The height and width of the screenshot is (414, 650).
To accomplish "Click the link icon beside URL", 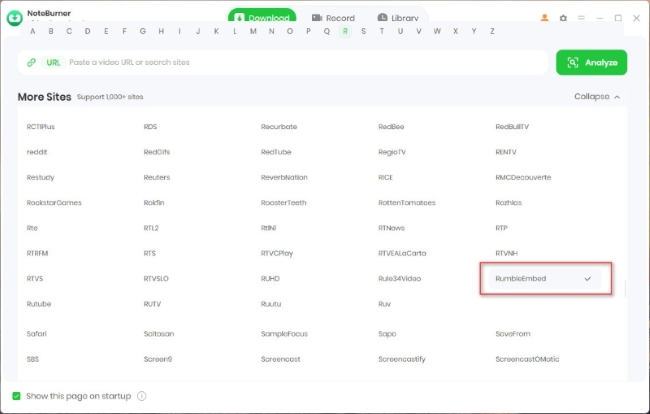I will click(32, 63).
